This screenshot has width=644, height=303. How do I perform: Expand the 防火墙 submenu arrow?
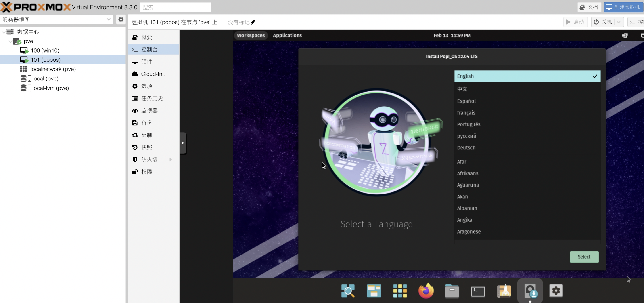coord(171,159)
